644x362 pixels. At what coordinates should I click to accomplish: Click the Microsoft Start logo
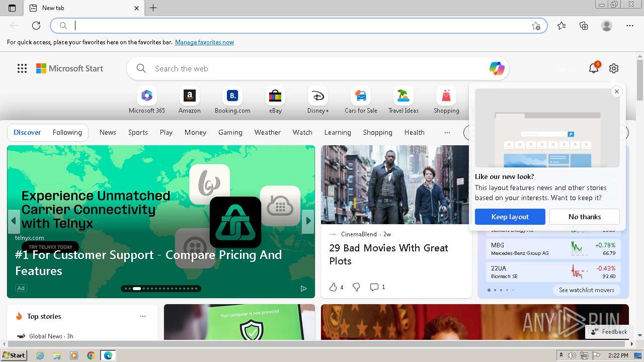pos(69,68)
